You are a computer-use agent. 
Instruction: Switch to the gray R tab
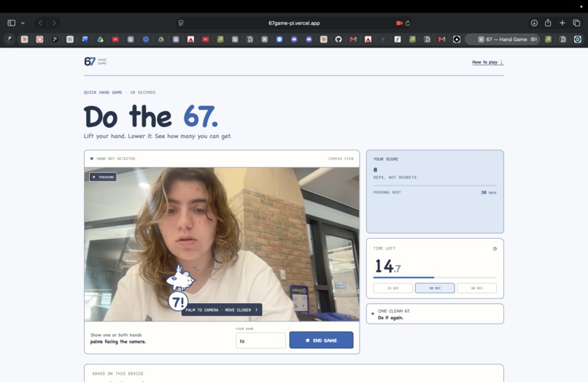[x=264, y=39]
